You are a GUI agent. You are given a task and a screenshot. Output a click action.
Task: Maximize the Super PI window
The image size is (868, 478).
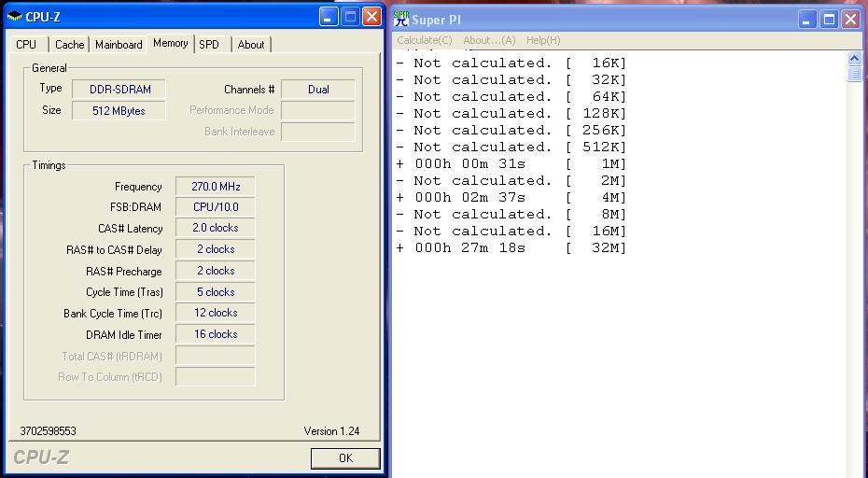pyautogui.click(x=829, y=20)
